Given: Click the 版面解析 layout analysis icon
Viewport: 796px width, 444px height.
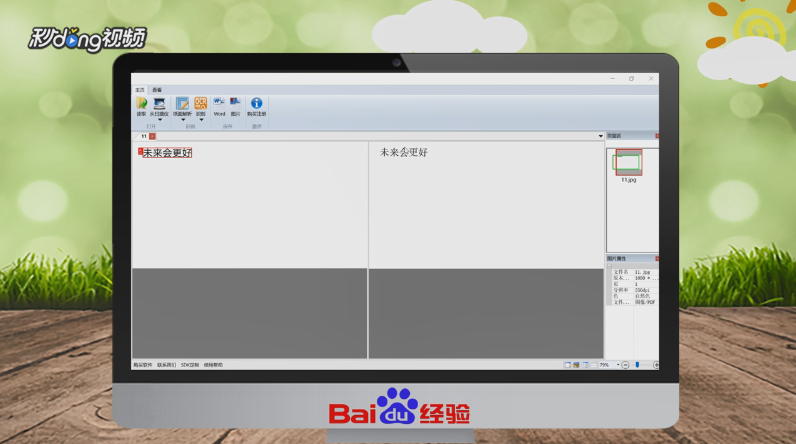Looking at the screenshot, I should 182,104.
